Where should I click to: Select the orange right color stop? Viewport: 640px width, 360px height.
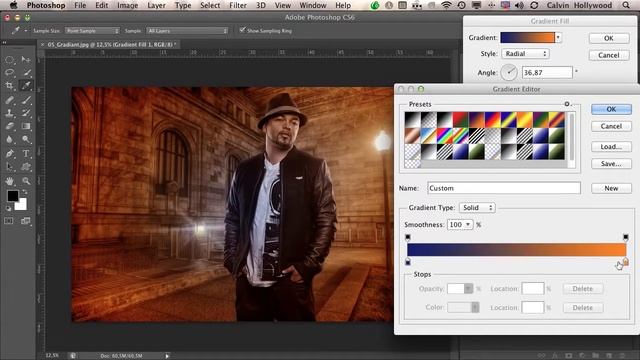click(626, 262)
